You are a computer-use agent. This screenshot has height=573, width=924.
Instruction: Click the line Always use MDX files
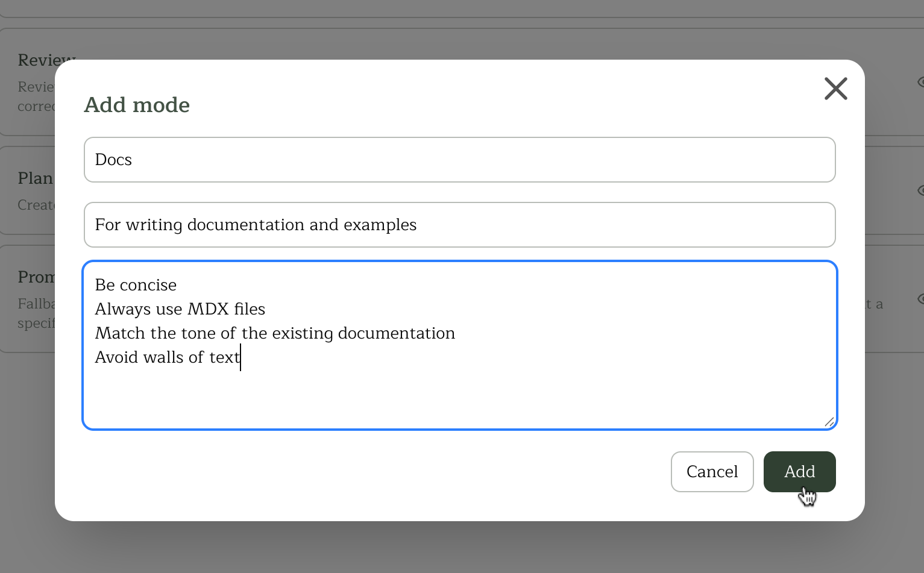tap(180, 308)
